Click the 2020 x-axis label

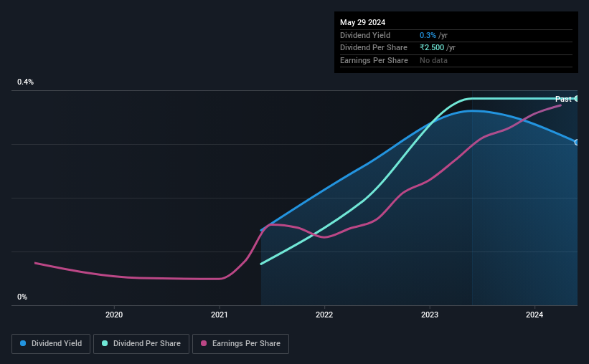coord(114,315)
